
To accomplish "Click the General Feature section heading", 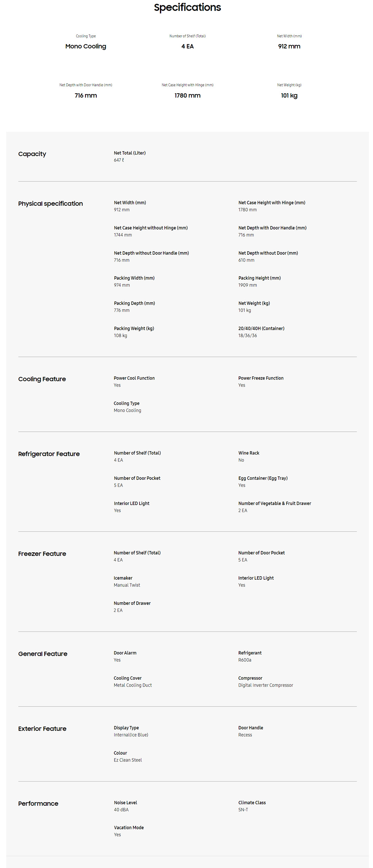I will tap(43, 654).
